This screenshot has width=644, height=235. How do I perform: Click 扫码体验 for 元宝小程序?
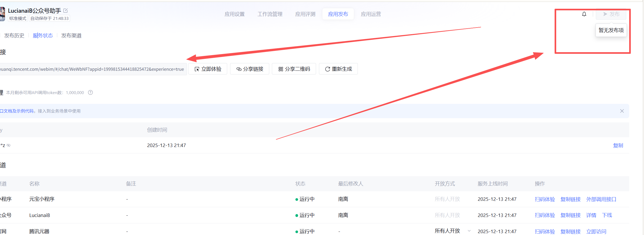[545, 199]
